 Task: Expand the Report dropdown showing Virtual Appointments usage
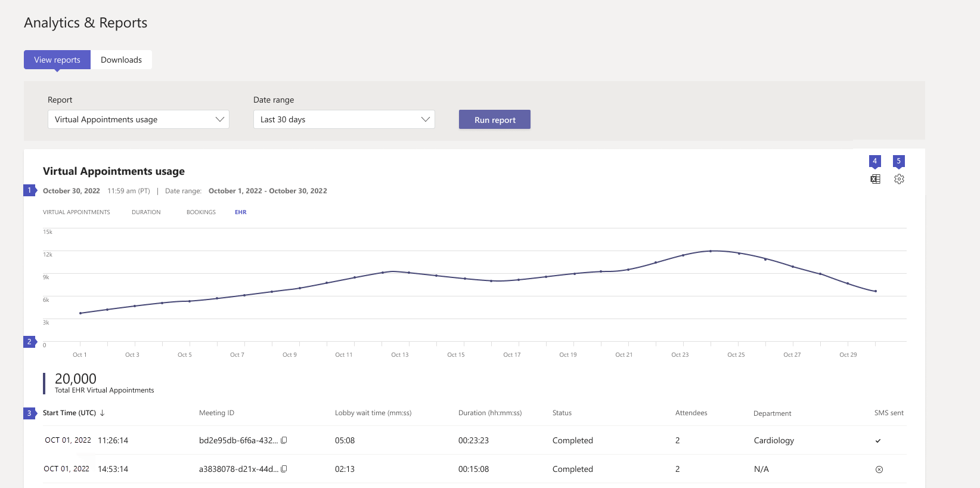point(138,119)
